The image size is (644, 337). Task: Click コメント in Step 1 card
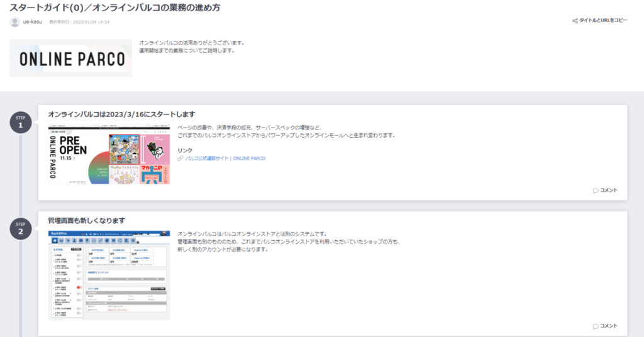pyautogui.click(x=609, y=191)
